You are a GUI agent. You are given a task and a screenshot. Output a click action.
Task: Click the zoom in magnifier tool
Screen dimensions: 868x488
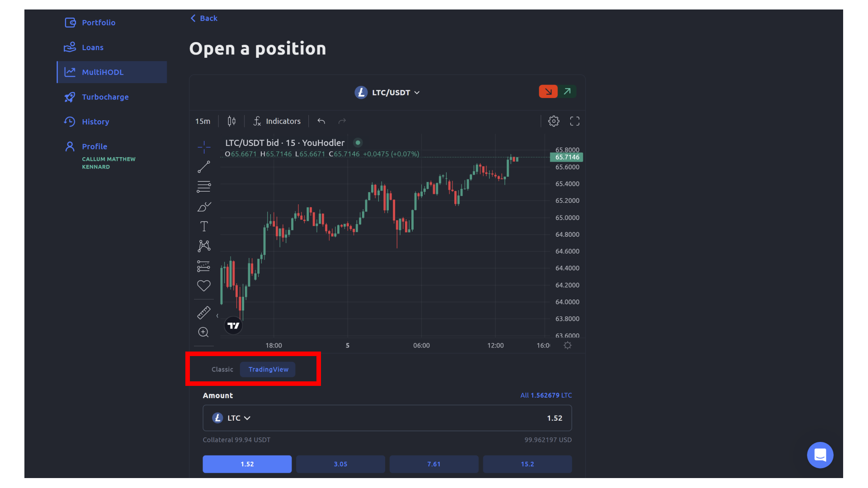[203, 332]
